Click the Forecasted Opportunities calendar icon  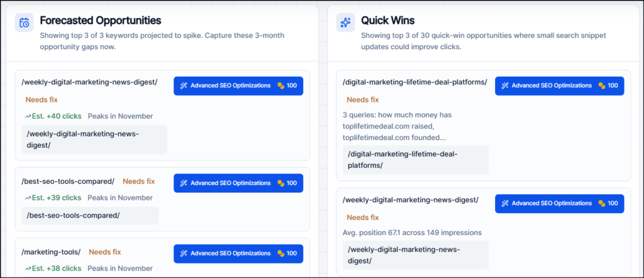25,22
